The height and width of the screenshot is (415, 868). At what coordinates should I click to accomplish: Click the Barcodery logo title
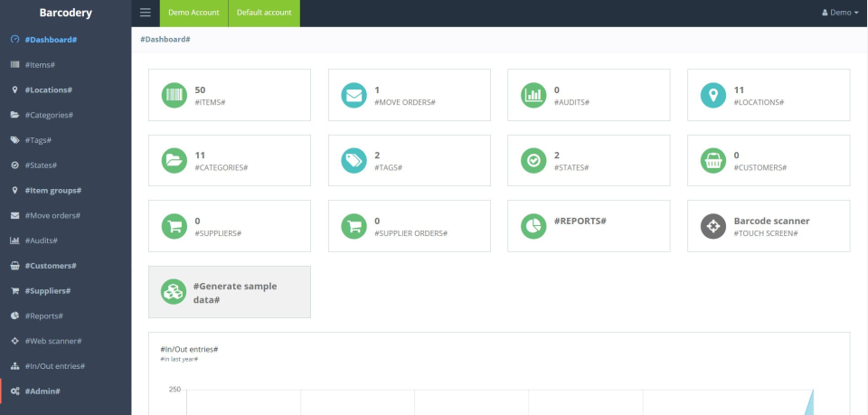[x=65, y=13]
